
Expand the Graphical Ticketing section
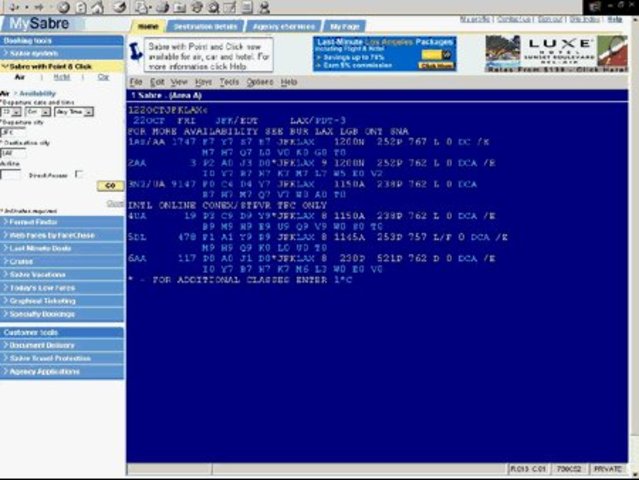(62, 301)
